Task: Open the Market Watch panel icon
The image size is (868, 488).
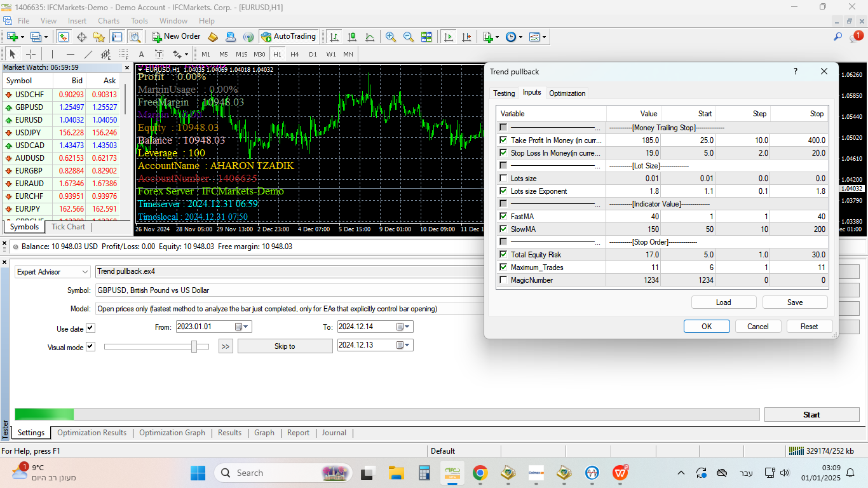Action: click(64, 37)
